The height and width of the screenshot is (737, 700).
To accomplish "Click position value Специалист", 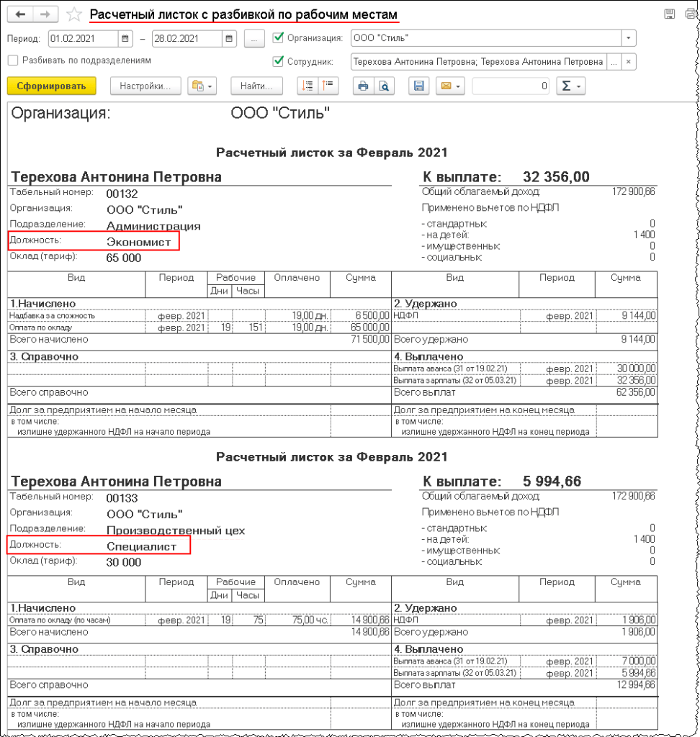I will tap(142, 547).
